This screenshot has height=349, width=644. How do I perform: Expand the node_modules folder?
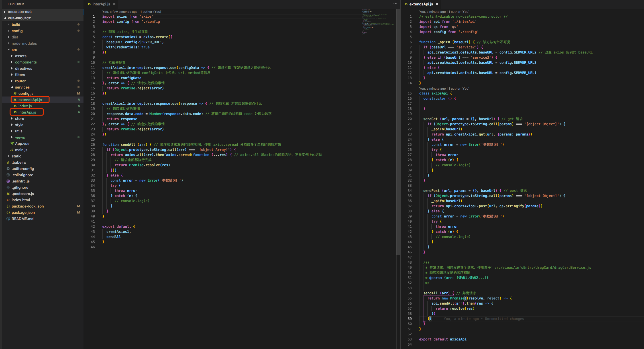click(x=24, y=44)
